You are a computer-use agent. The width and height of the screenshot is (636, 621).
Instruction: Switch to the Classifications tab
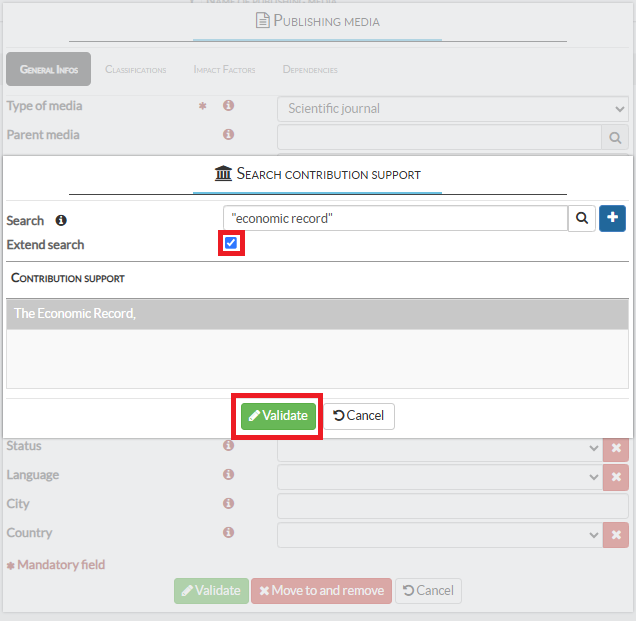click(136, 70)
